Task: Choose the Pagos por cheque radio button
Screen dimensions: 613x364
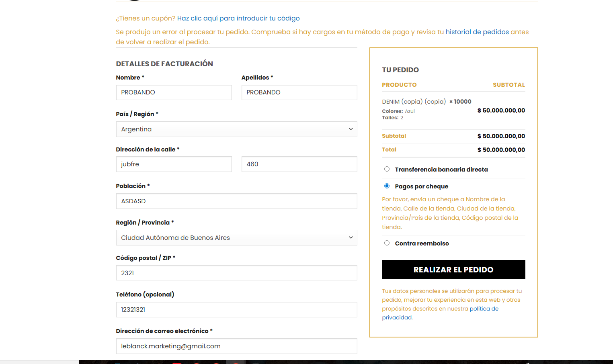Action: [x=387, y=186]
